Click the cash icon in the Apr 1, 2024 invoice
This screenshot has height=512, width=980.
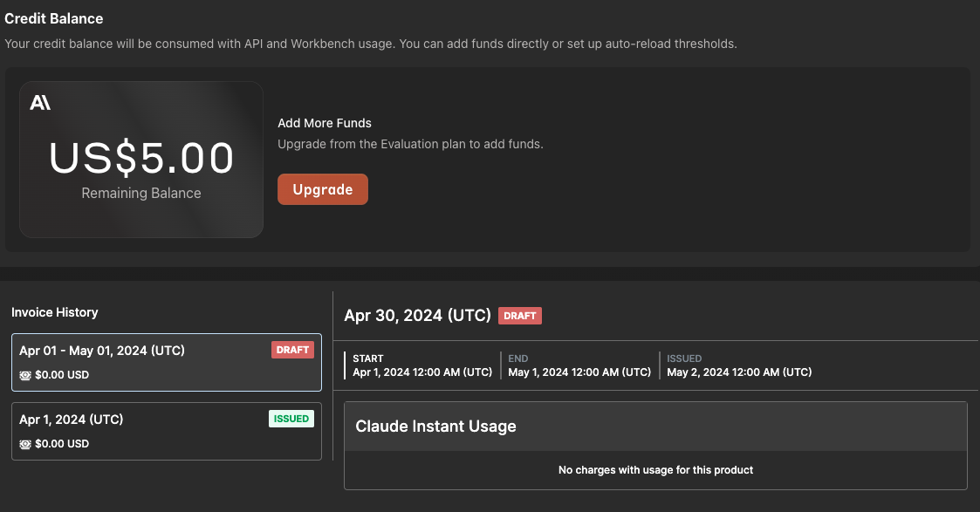(x=25, y=444)
